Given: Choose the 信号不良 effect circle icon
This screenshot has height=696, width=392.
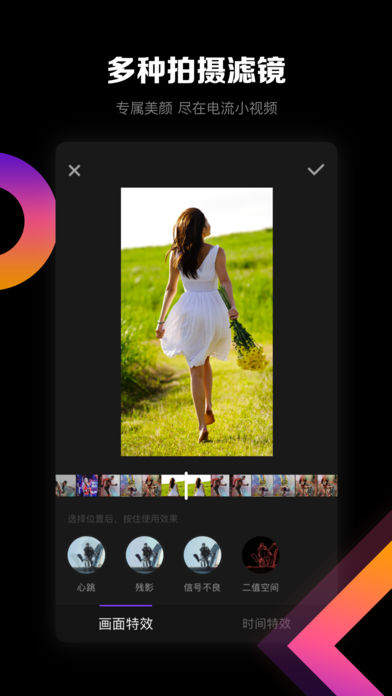Looking at the screenshot, I should 202,555.
